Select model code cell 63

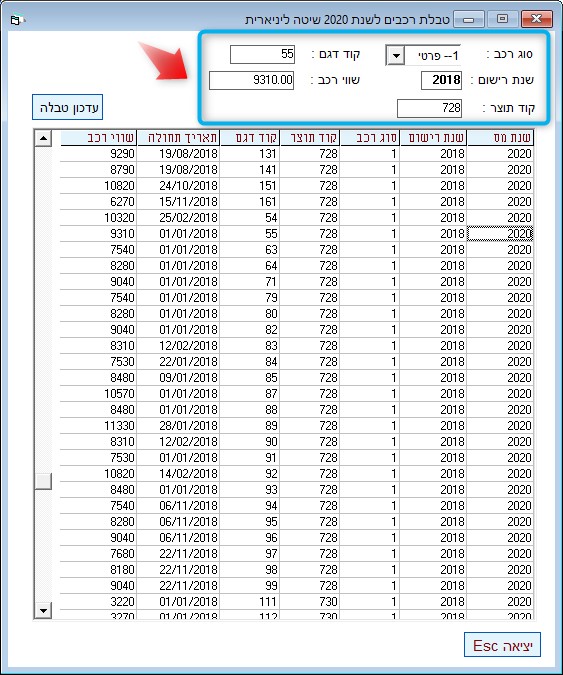tap(250, 250)
